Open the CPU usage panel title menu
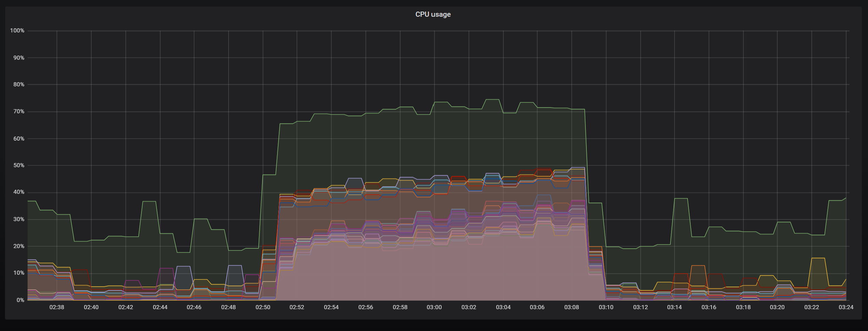Screen dimensions: 868x331 [x=433, y=14]
